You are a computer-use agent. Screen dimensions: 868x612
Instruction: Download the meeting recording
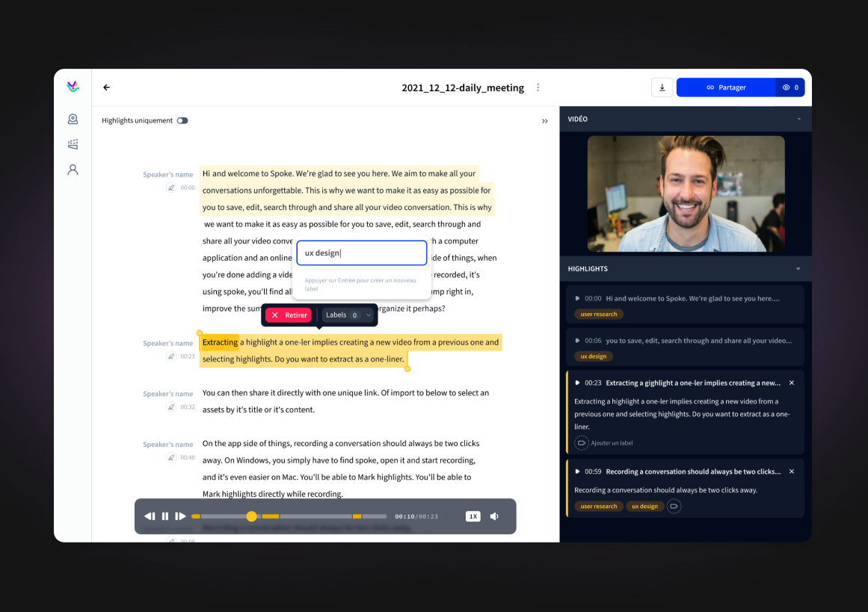tap(662, 87)
